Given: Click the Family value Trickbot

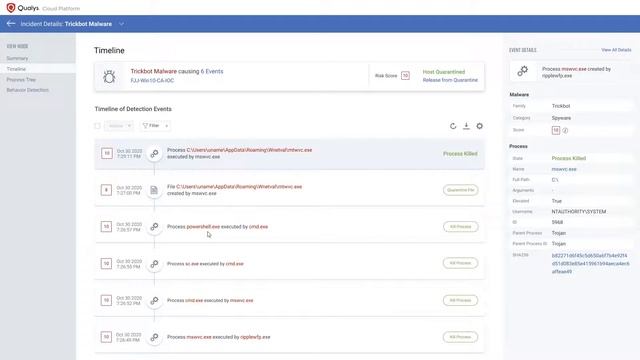Looking at the screenshot, I should point(561,106).
